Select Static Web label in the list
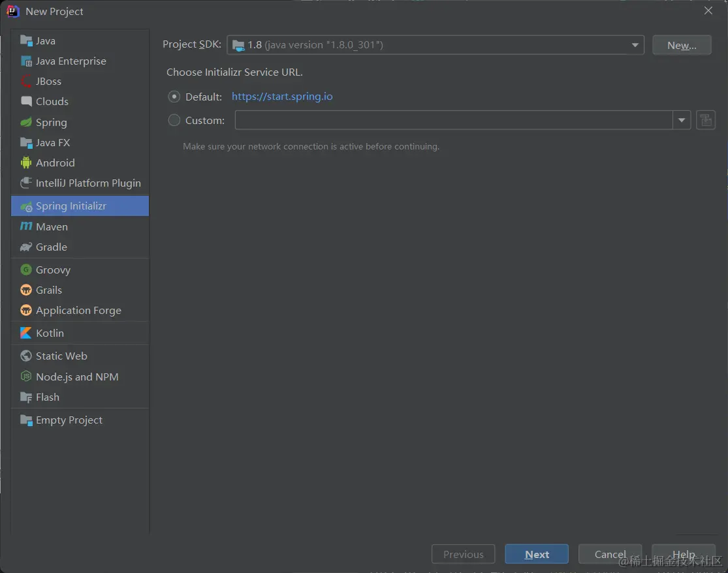Viewport: 728px width, 573px height. point(61,356)
